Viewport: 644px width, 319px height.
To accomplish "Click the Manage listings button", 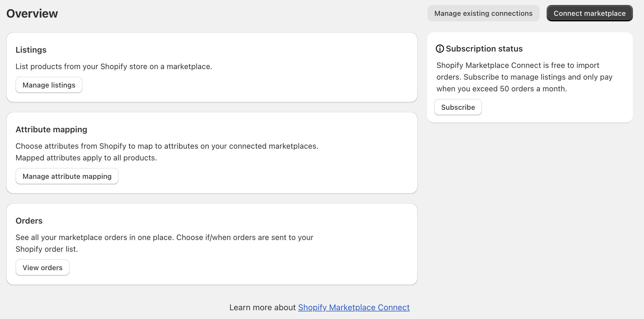I will click(49, 85).
